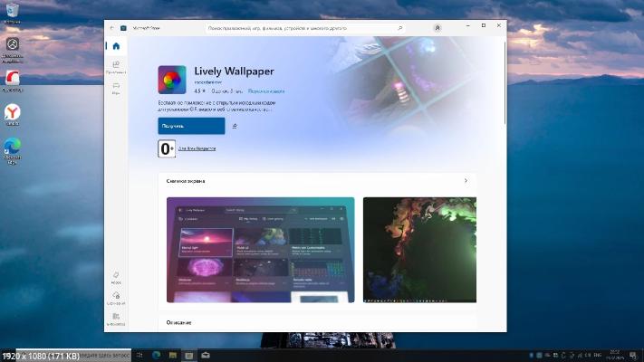
Task: Close the Microsoft Store window
Action: (499, 25)
